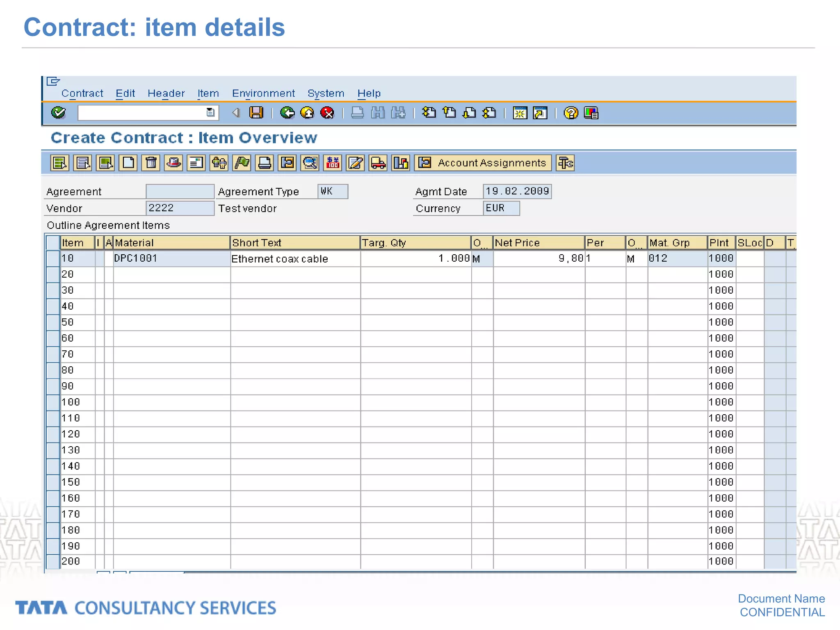Toggle row selector for item 190

pos(53,546)
